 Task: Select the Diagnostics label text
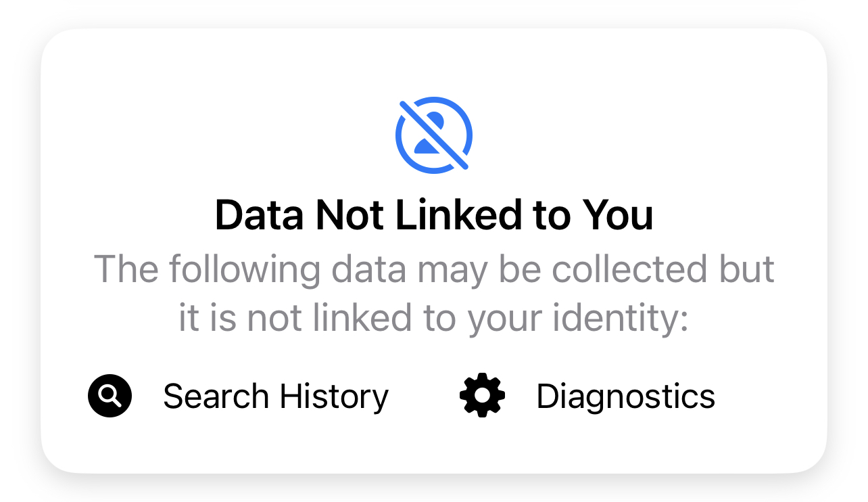pyautogui.click(x=625, y=396)
